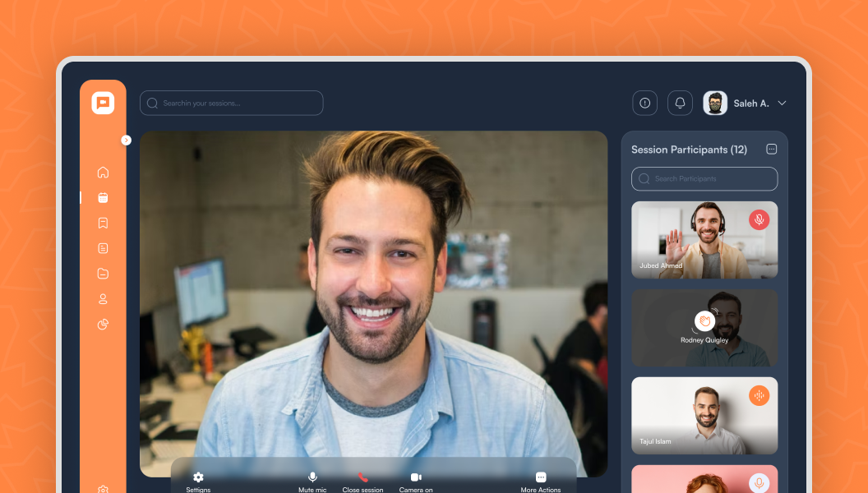Open Settings in call toolbar
This screenshot has height=493, width=868.
(x=198, y=481)
